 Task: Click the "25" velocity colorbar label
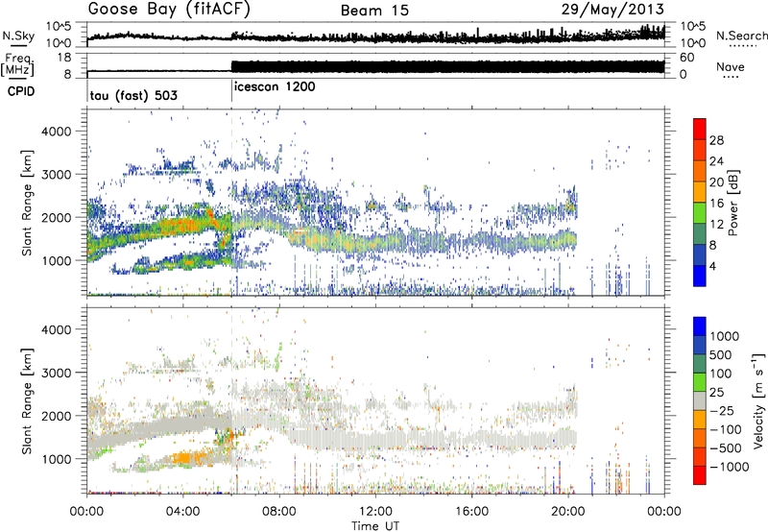click(x=716, y=393)
